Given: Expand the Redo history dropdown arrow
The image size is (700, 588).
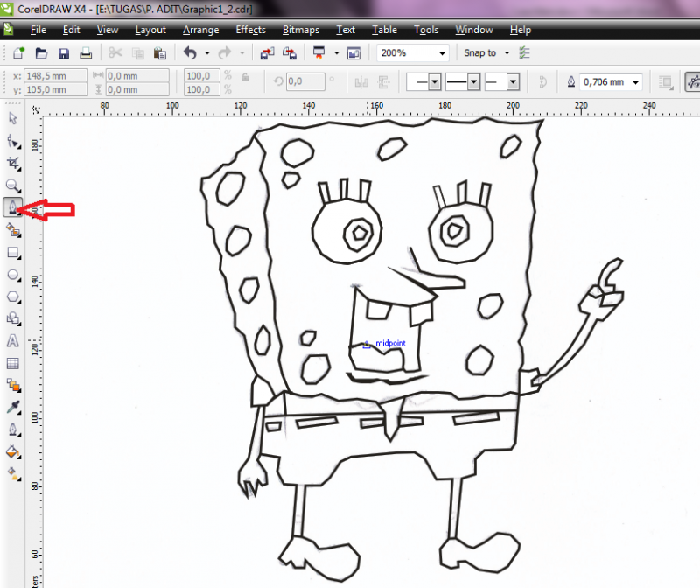Looking at the screenshot, I should [x=242, y=53].
